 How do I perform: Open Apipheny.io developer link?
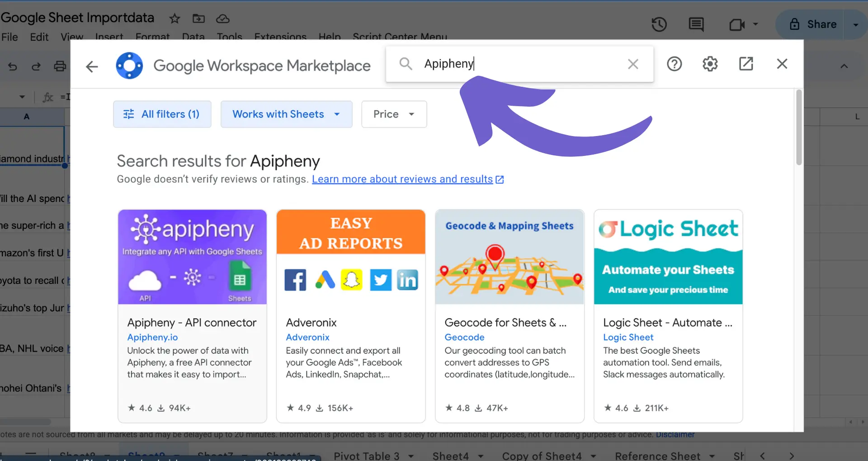(152, 337)
